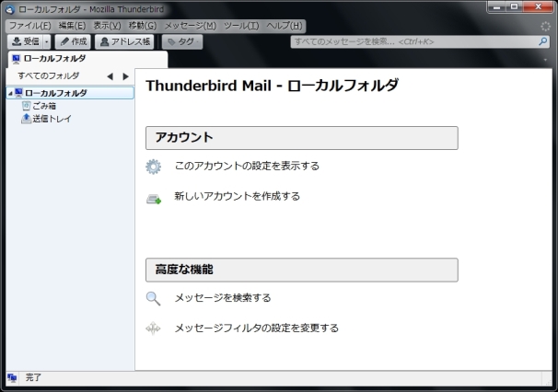The width and height of the screenshot is (558, 392).
Task: Click the 完了 status bar text
Action: (x=33, y=378)
